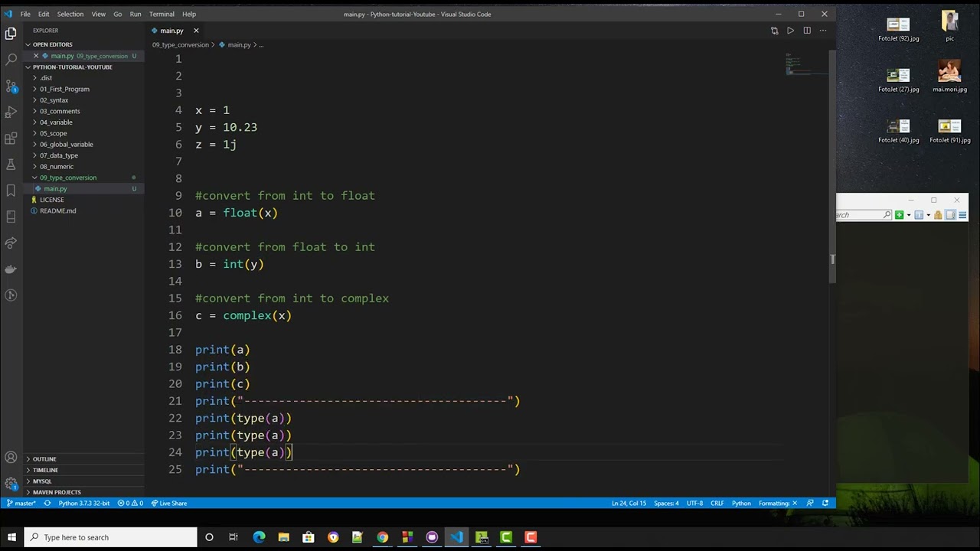This screenshot has width=980, height=551.
Task: Click the errors and warnings status counter
Action: [x=130, y=504]
